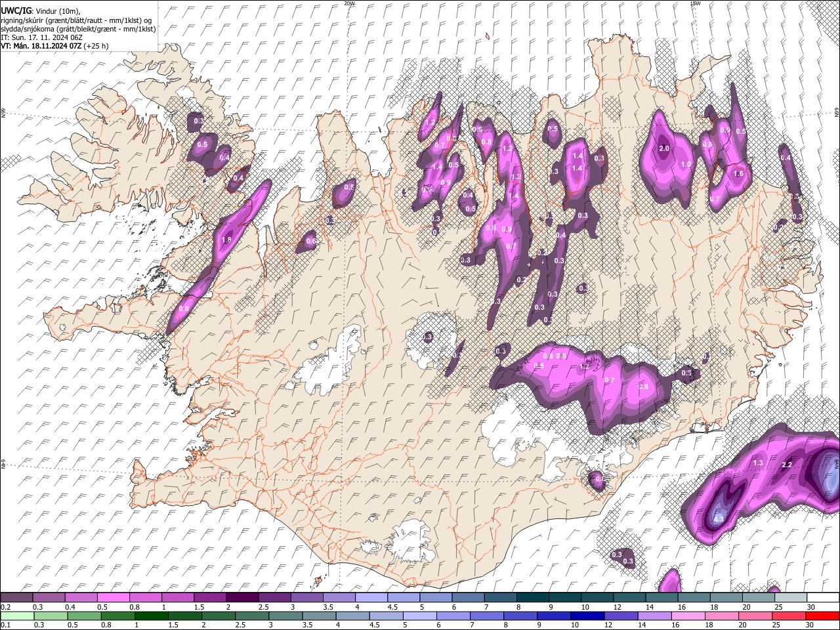840x630 pixels.
Task: Click the '15W' longitude label
Action: [696, 3]
